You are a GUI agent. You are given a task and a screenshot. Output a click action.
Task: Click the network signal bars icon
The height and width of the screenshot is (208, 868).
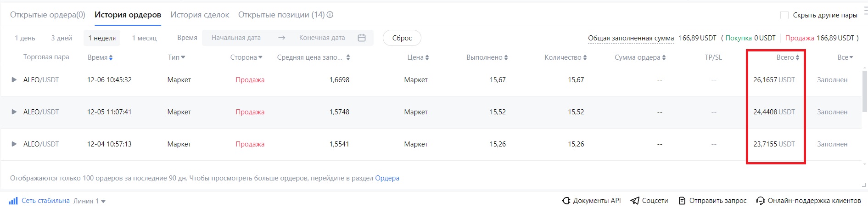pos(13,201)
